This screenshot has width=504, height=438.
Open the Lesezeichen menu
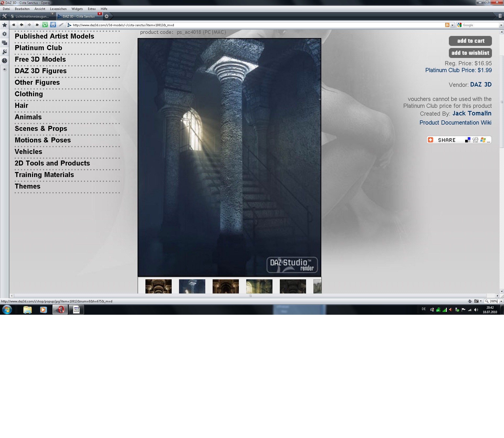58,9
